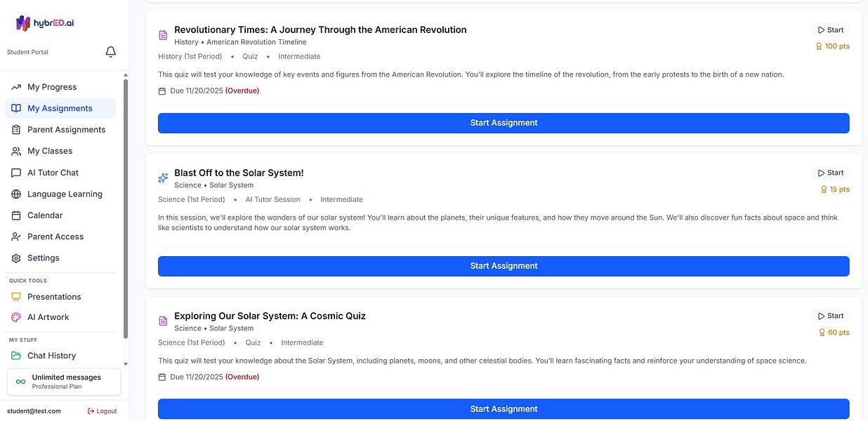Open the hybrED.ai logo home
The height and width of the screenshot is (421, 868).
coord(45,23)
